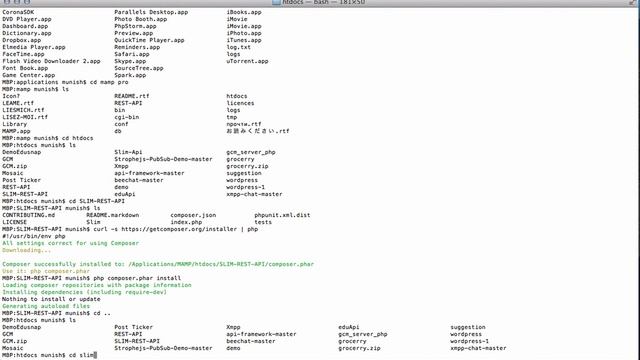The width and height of the screenshot is (640, 360).
Task: Click 'Installing dependencies (including require-dev)' line
Action: click(84, 292)
